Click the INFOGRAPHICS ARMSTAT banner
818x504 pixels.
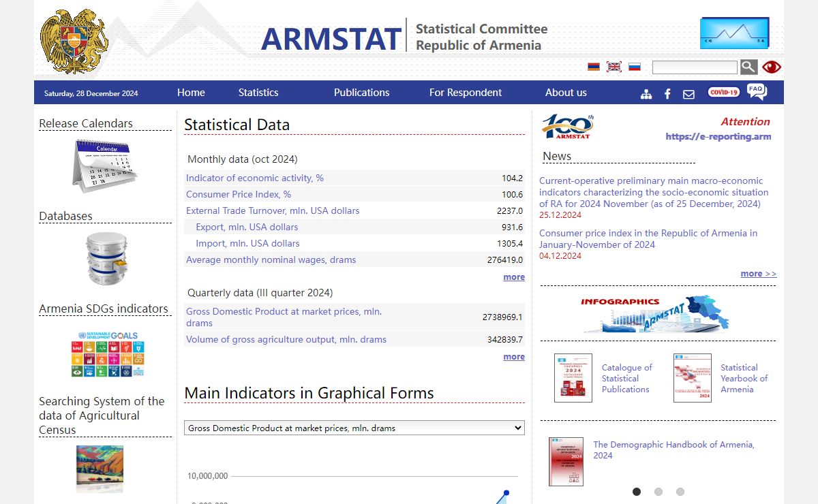(654, 313)
